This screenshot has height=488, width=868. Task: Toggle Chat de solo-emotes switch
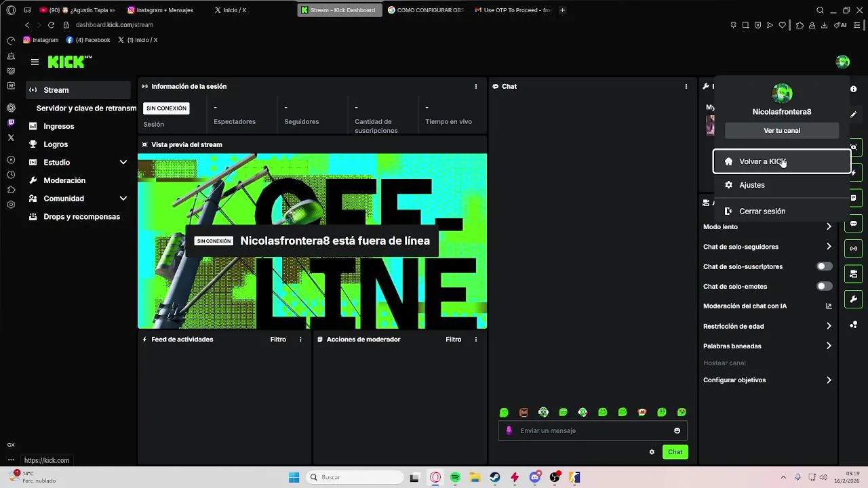click(824, 287)
